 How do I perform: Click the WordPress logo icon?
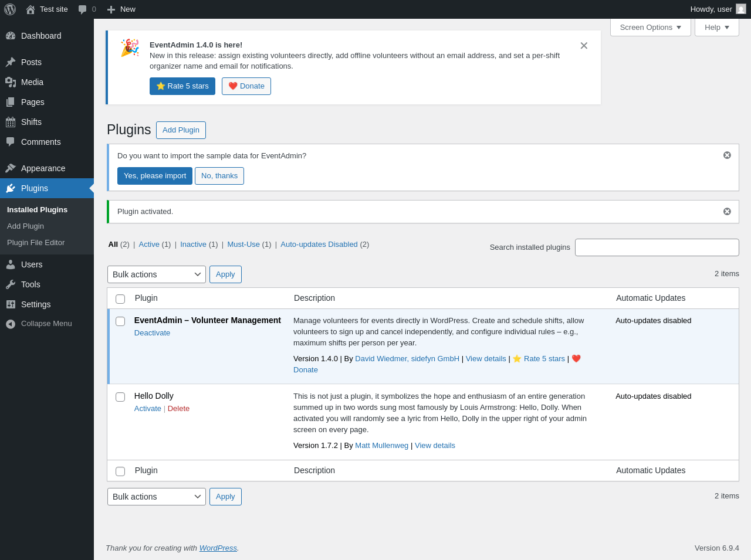point(10,9)
